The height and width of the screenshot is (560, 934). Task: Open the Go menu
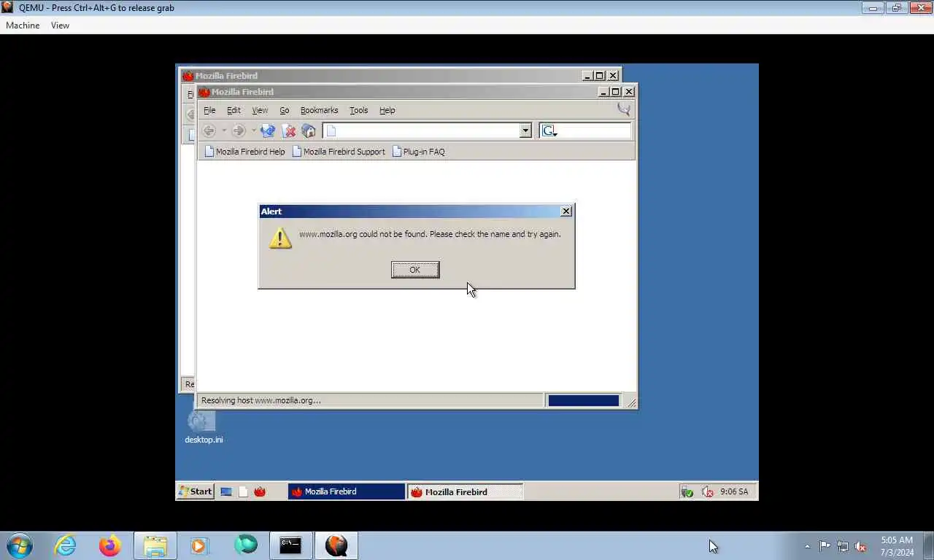[x=285, y=110]
